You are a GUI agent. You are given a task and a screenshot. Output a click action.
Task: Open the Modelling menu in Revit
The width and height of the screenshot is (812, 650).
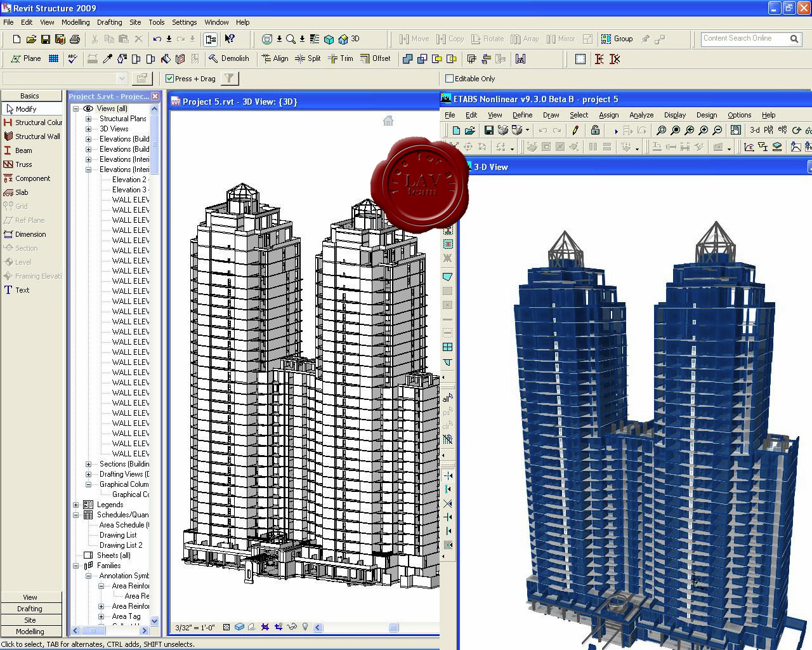pos(75,22)
